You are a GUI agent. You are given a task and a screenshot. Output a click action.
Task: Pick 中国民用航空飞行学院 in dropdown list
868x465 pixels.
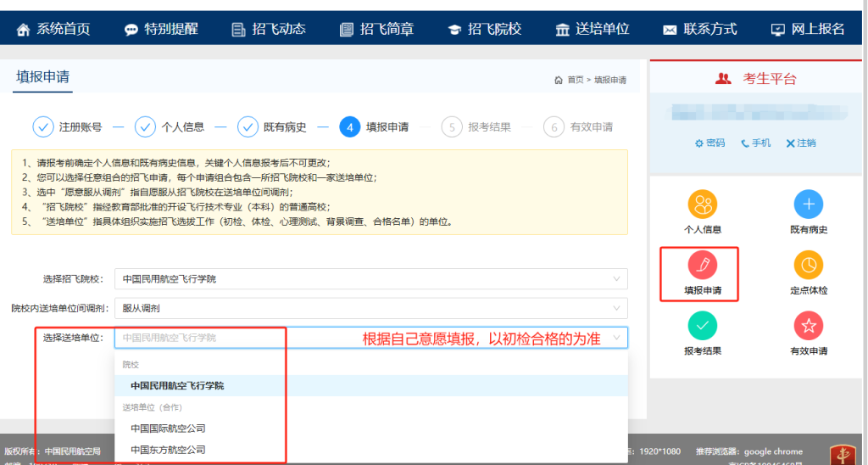click(177, 385)
